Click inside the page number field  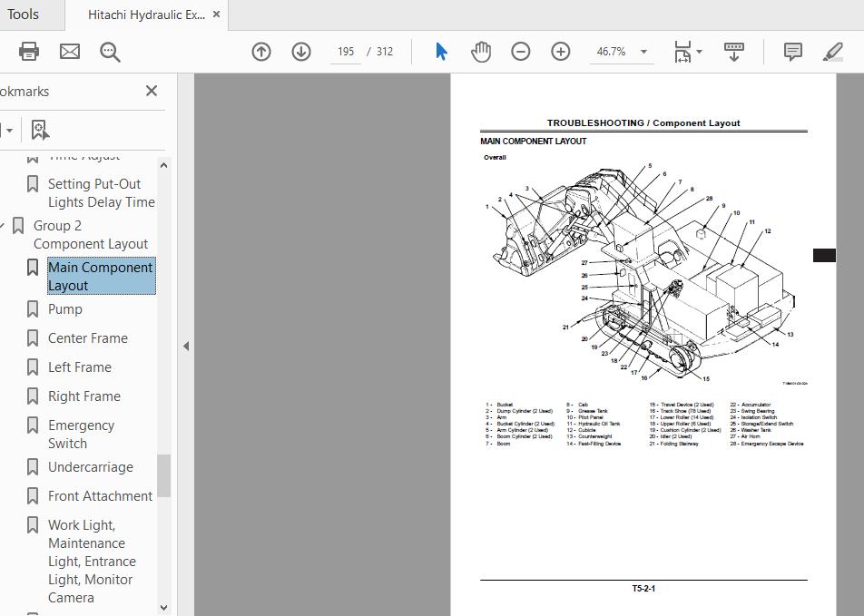point(345,52)
